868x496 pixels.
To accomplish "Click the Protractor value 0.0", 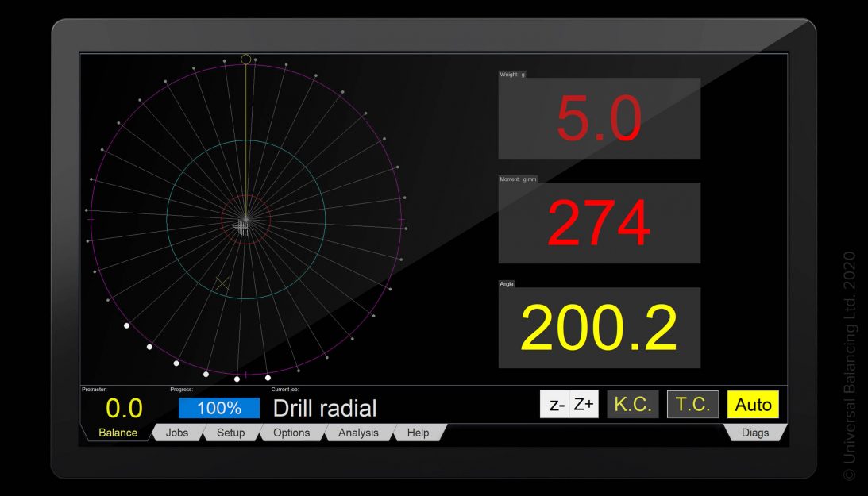I will point(125,408).
